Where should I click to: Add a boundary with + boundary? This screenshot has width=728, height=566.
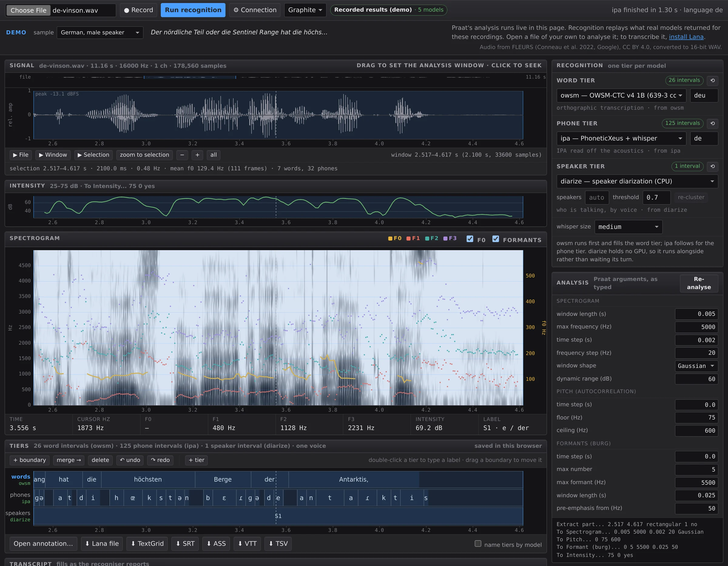tap(30, 460)
